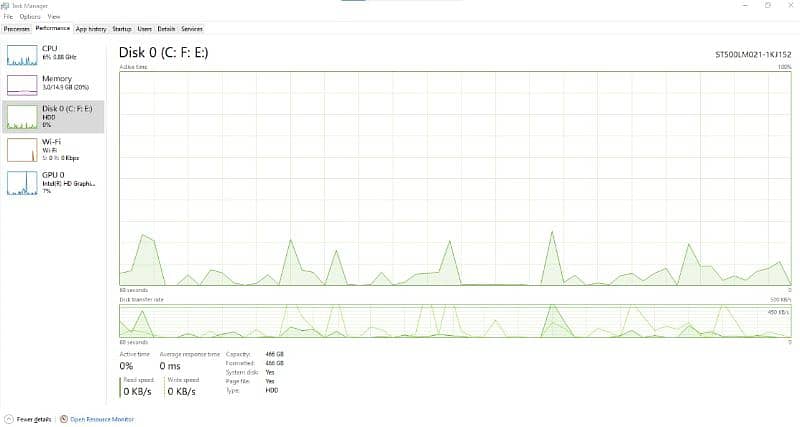Go to the Users tab
The image size is (800, 427).
click(145, 29)
